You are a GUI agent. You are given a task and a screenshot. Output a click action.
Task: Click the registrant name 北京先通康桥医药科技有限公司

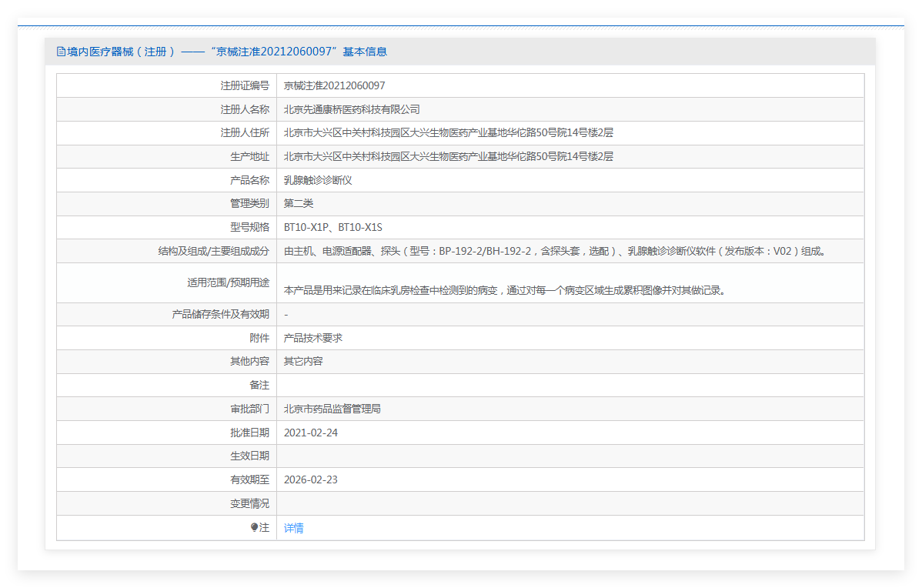352,109
